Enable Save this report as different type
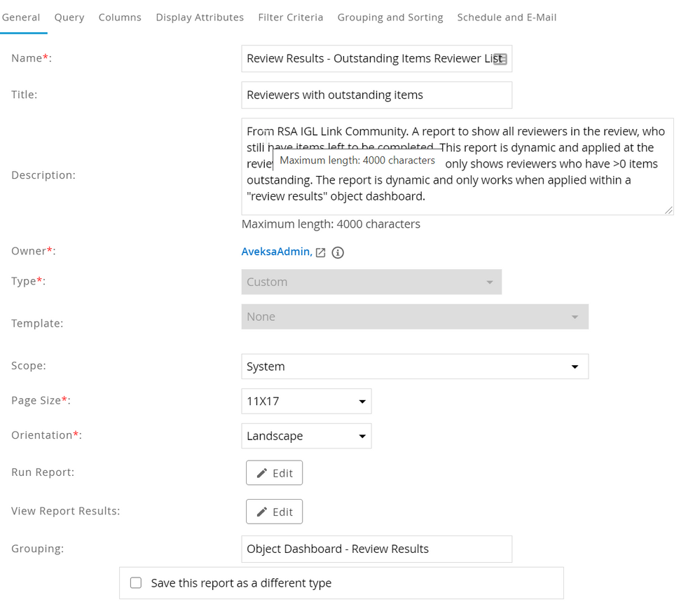 tap(136, 583)
